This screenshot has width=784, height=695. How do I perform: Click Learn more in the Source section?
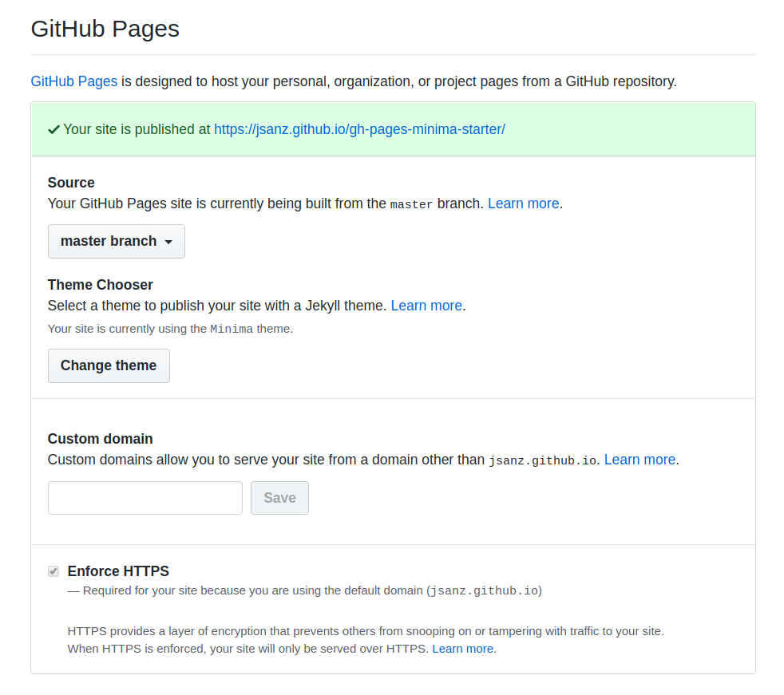523,203
